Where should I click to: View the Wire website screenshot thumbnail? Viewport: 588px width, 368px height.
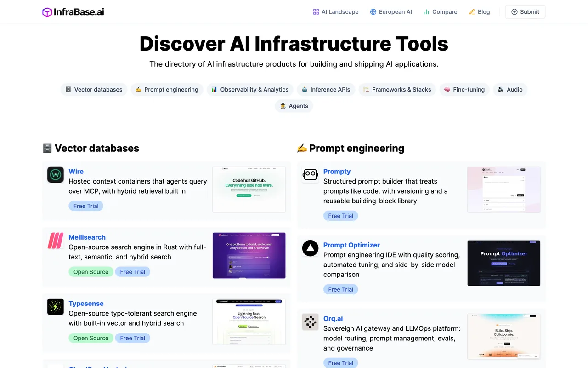[249, 190]
